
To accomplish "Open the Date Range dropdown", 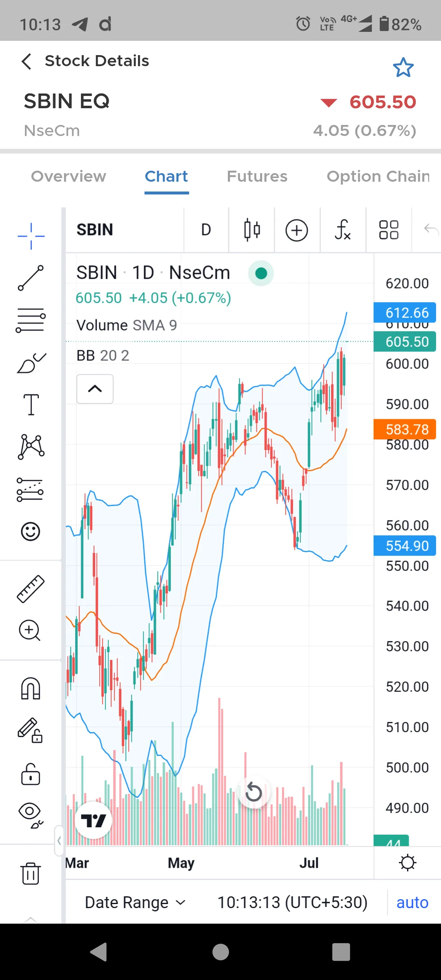I will coord(135,902).
